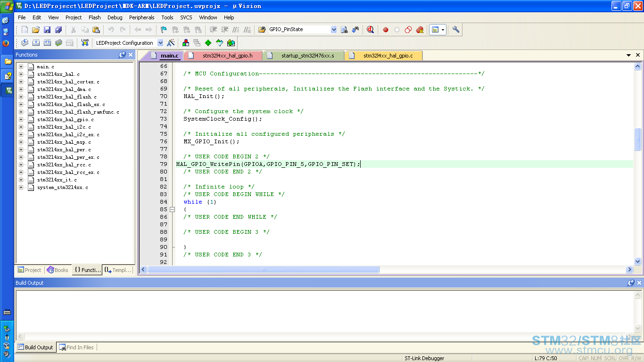Open Target Options with the magic wand icon
Image resolution: width=644 pixels, height=362 pixels.
click(171, 43)
